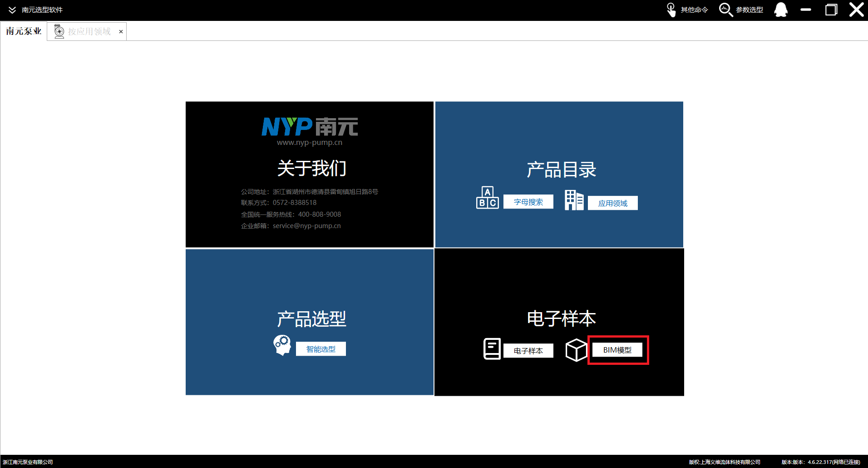Switch to the 南元泵业 tab

24,31
